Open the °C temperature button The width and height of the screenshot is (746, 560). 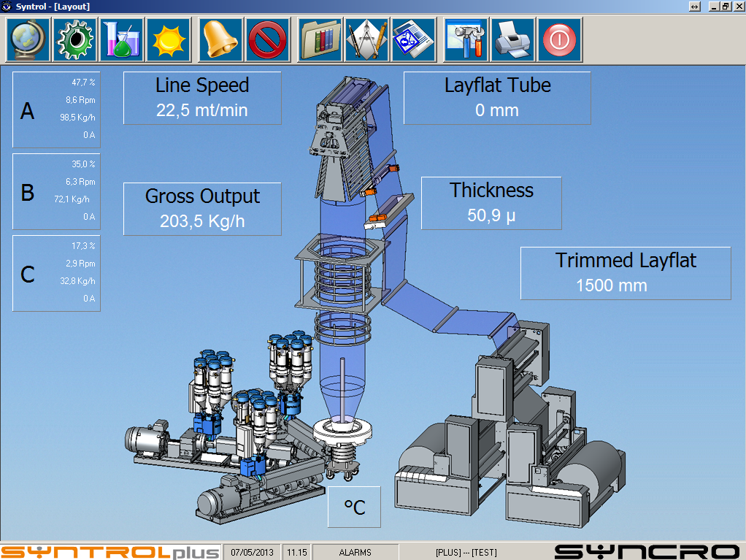click(x=354, y=507)
